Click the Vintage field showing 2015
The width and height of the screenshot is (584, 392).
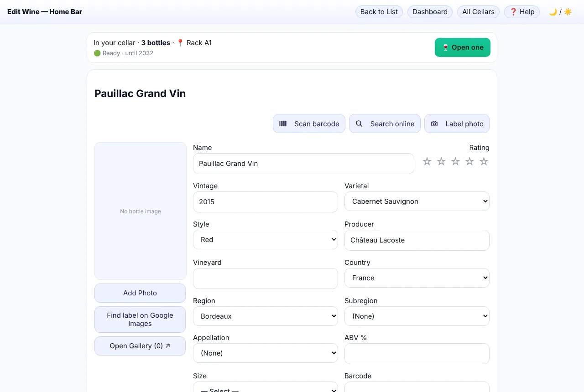(x=266, y=202)
